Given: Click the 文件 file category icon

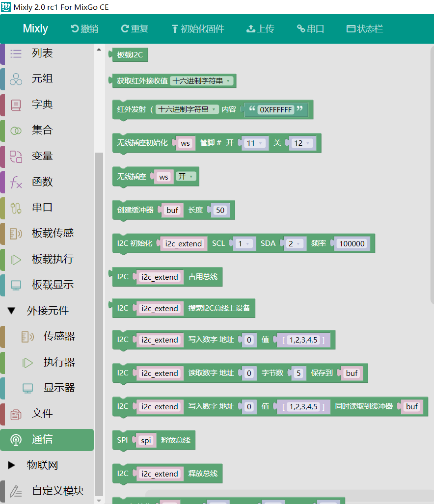Looking at the screenshot, I should (x=16, y=414).
